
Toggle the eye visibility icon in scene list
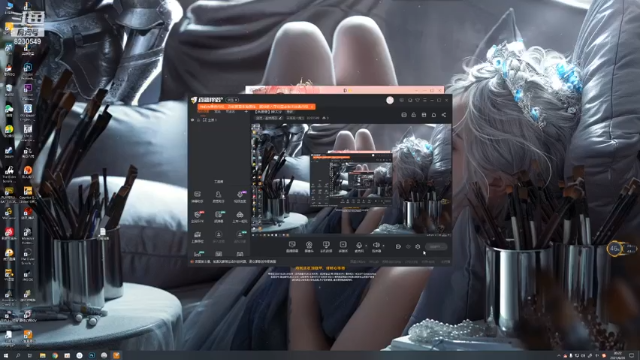(x=193, y=120)
